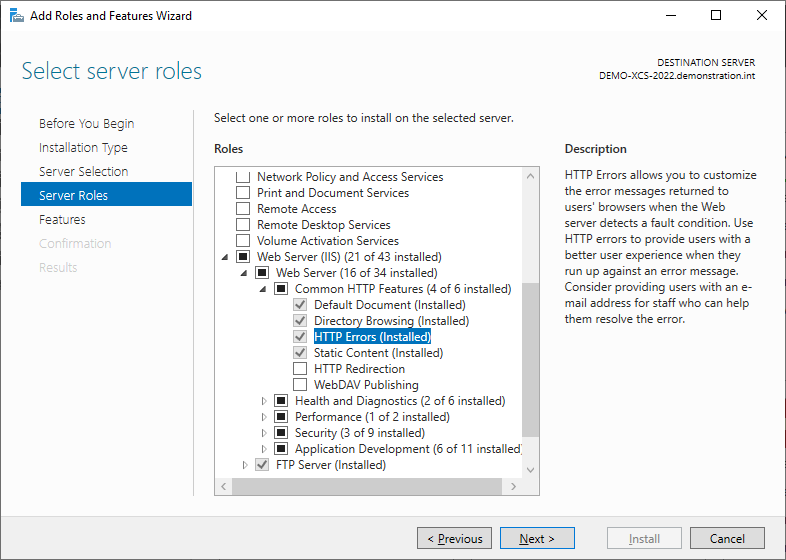This screenshot has width=786, height=560.
Task: Tick the Remote Desktop Services checkbox
Action: pyautogui.click(x=243, y=225)
